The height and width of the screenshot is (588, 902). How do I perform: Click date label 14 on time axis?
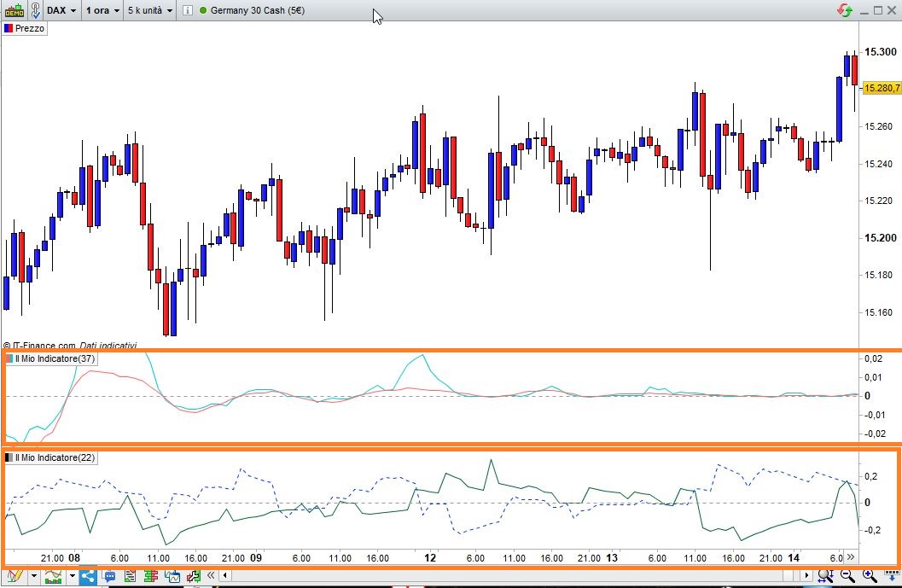pos(794,557)
